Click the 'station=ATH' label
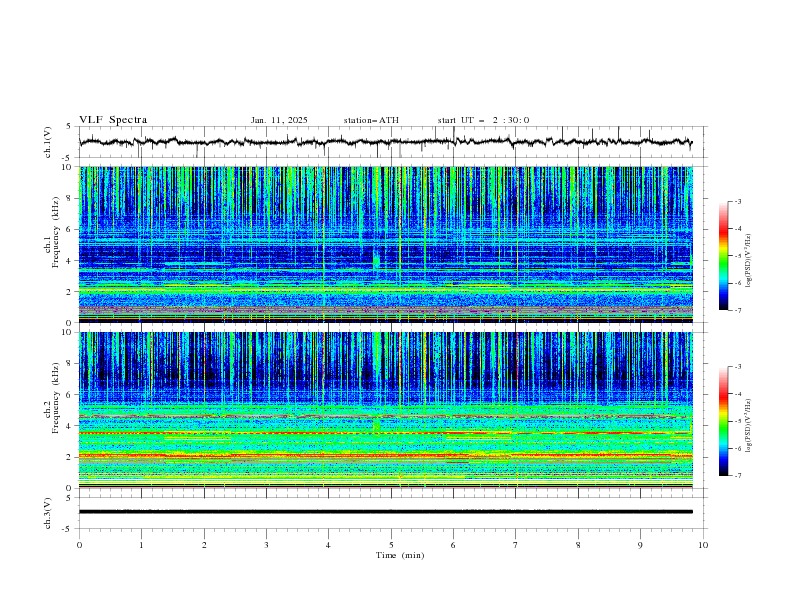 [x=371, y=120]
